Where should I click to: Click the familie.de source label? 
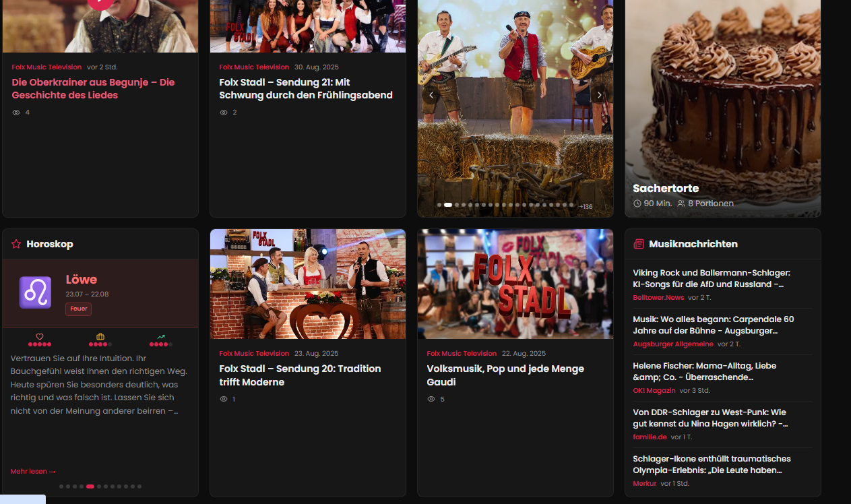[650, 437]
